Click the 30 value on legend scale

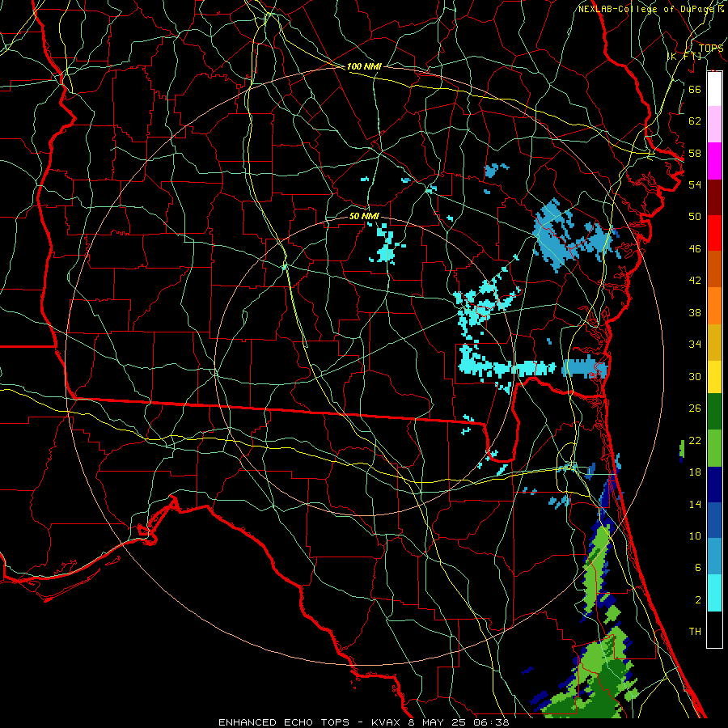tap(695, 376)
